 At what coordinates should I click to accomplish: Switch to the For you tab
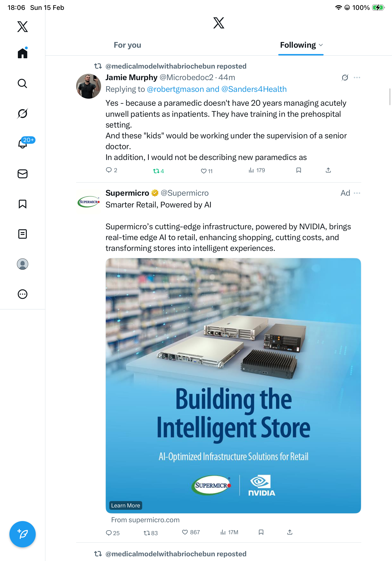(127, 45)
